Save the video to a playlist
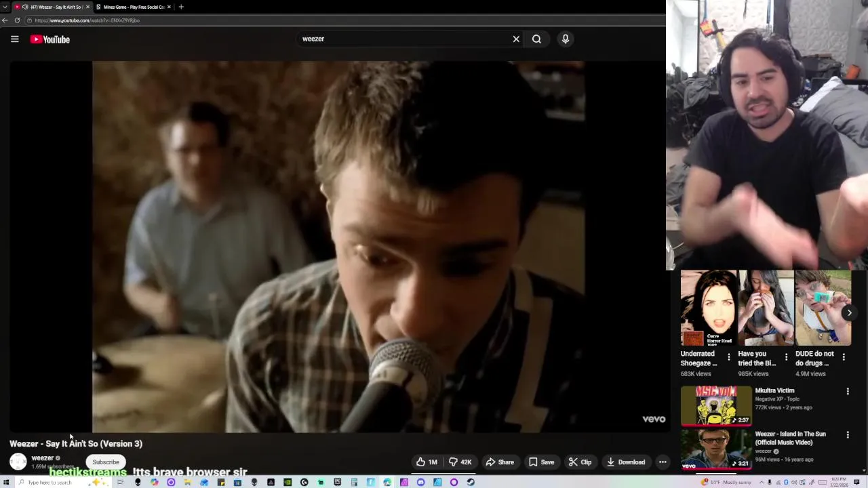Viewport: 868px width, 488px height. [x=541, y=462]
